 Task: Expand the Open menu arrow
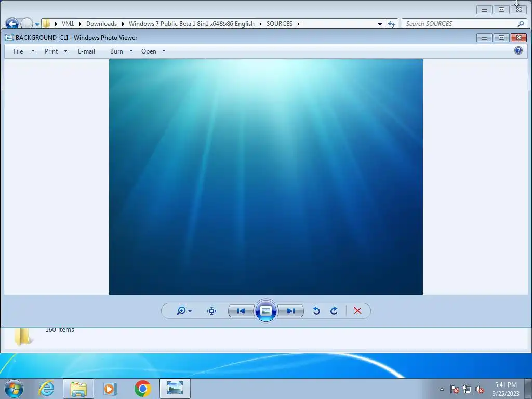pos(164,51)
